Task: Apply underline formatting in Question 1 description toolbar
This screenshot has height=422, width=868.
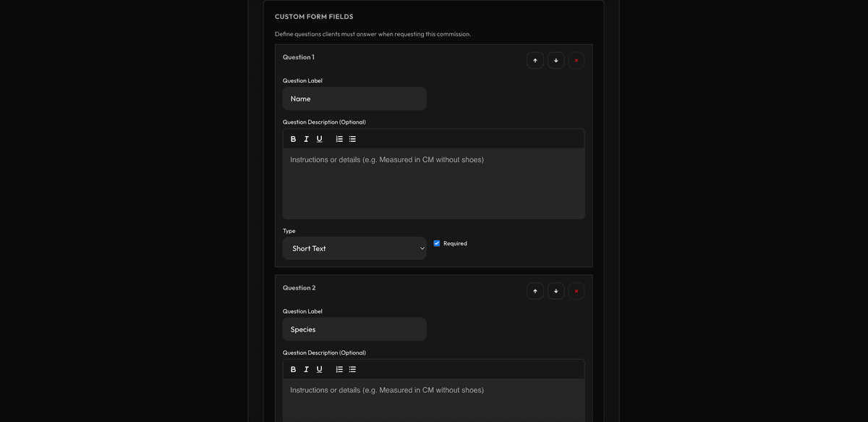Action: (319, 138)
